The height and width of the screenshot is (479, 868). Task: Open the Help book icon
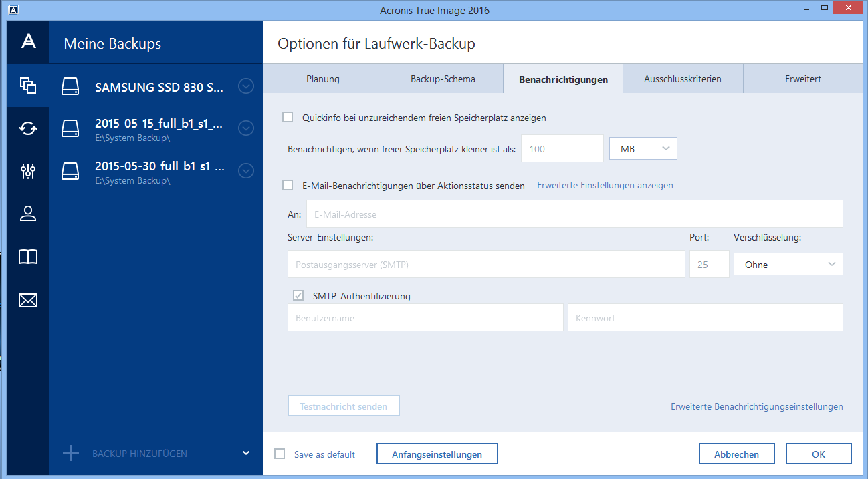pos(27,257)
